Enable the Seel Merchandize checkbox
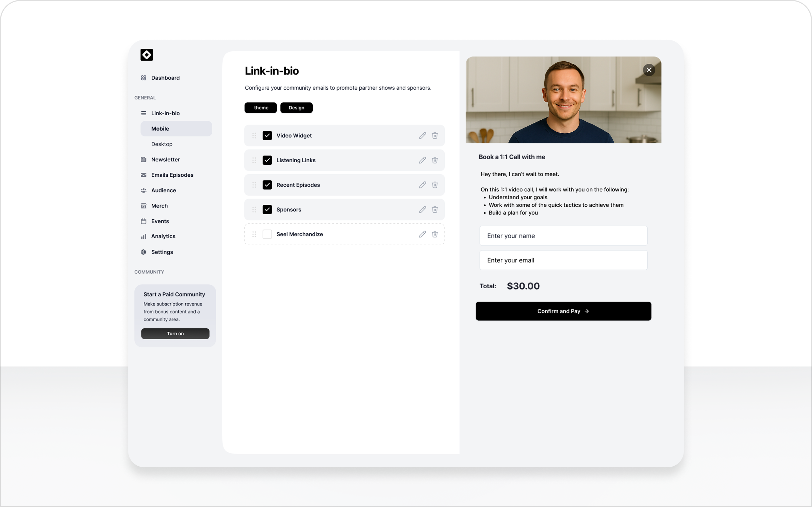The width and height of the screenshot is (812, 507). [267, 234]
